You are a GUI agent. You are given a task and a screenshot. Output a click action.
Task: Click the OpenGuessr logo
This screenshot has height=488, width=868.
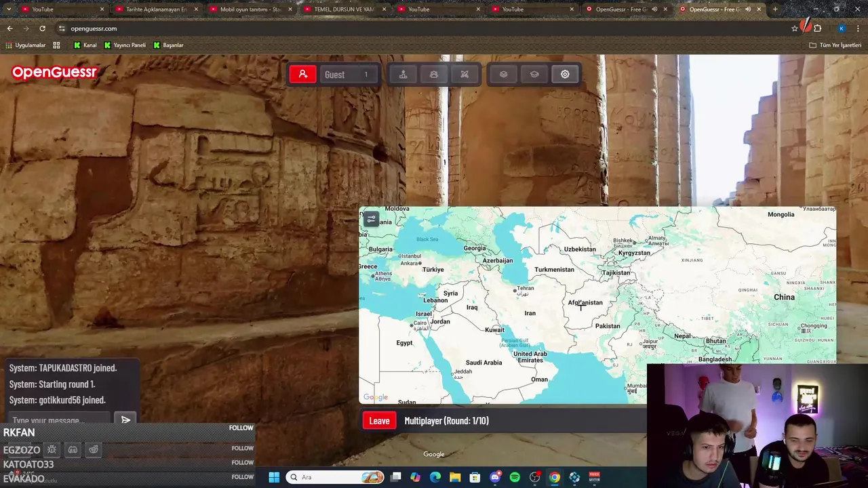pyautogui.click(x=54, y=72)
